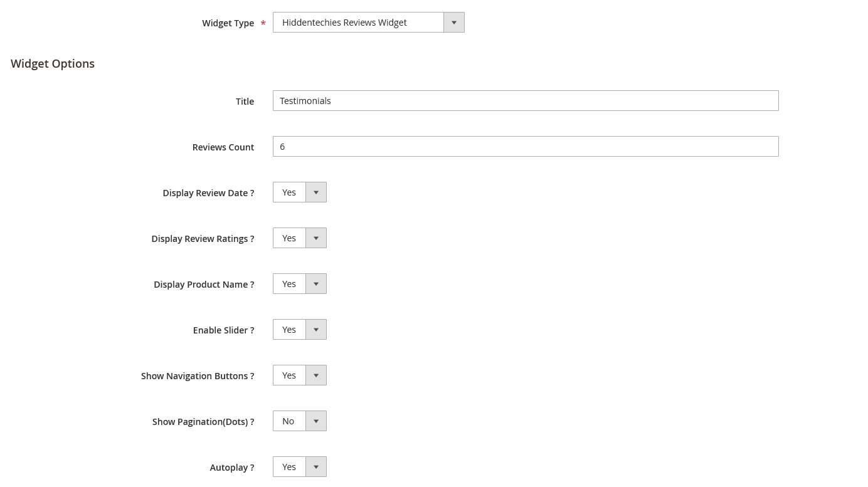Image resolution: width=868 pixels, height=487 pixels.
Task: Click the Display Product Name label
Action: [x=204, y=285]
